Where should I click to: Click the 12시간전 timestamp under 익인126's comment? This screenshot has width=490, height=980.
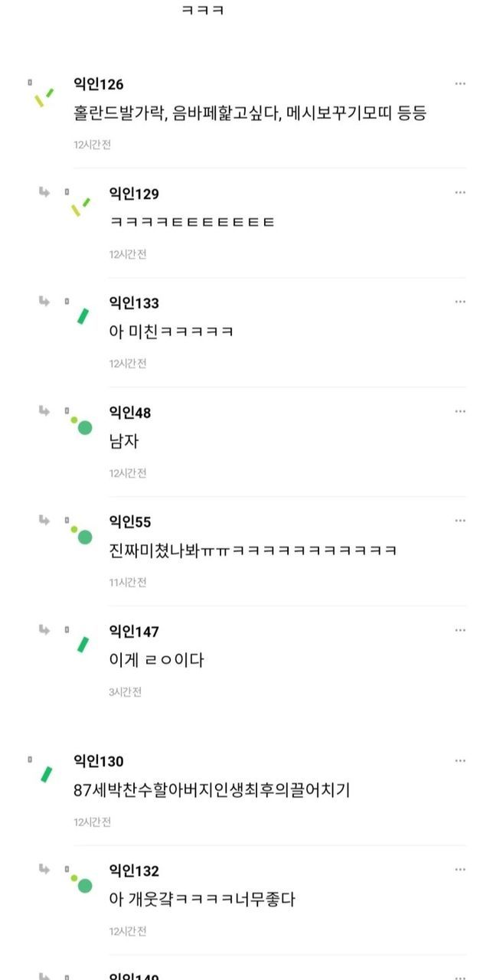point(92,145)
